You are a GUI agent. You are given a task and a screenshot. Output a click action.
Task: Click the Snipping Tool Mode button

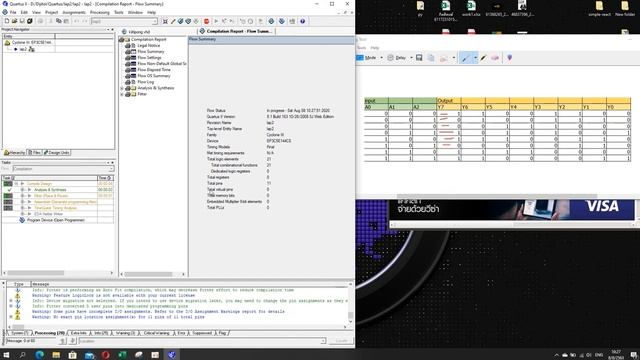(367, 58)
